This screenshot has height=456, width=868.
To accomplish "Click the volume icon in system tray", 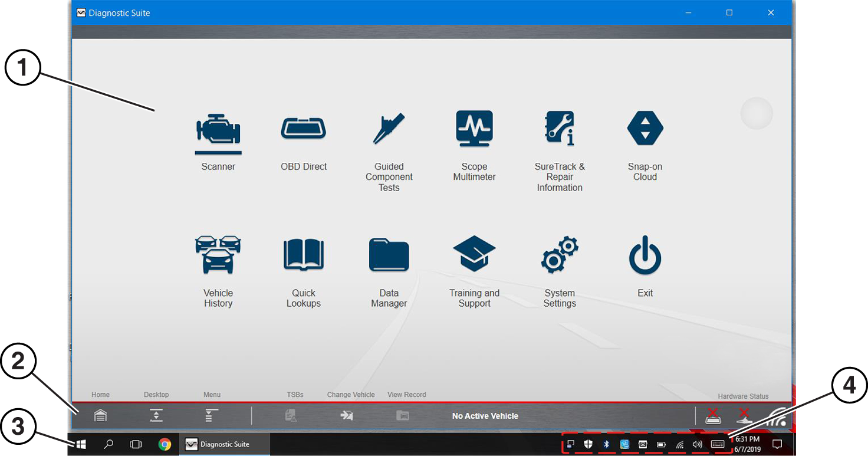I will [698, 444].
